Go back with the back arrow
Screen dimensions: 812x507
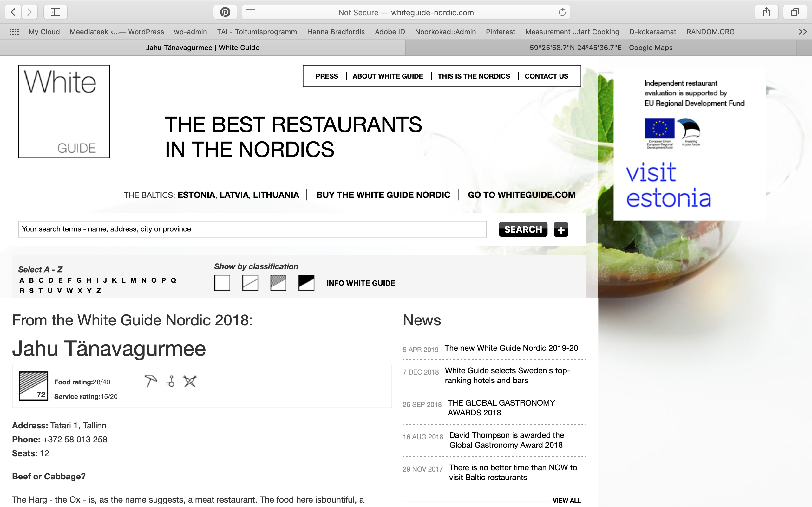(x=13, y=12)
